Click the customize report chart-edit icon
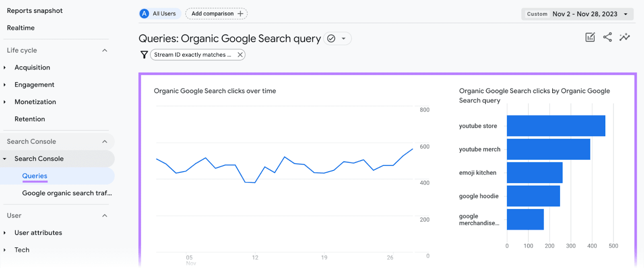The height and width of the screenshot is (268, 644). coord(590,37)
